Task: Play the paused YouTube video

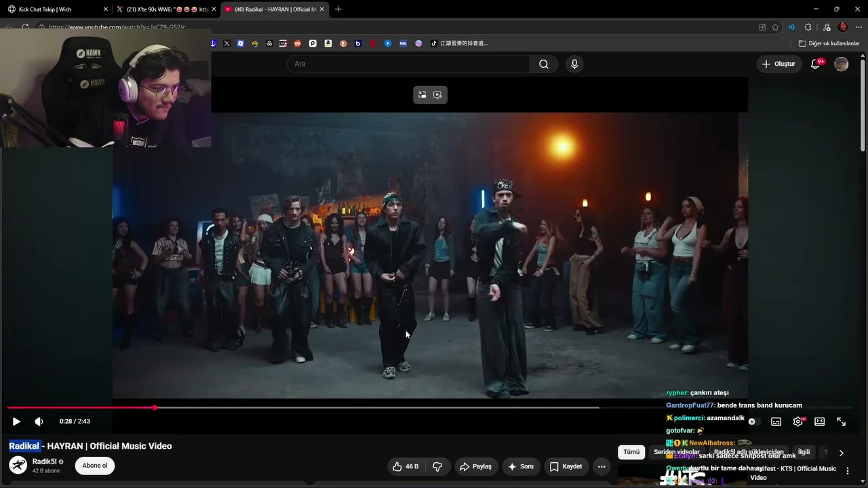Action: [x=16, y=422]
